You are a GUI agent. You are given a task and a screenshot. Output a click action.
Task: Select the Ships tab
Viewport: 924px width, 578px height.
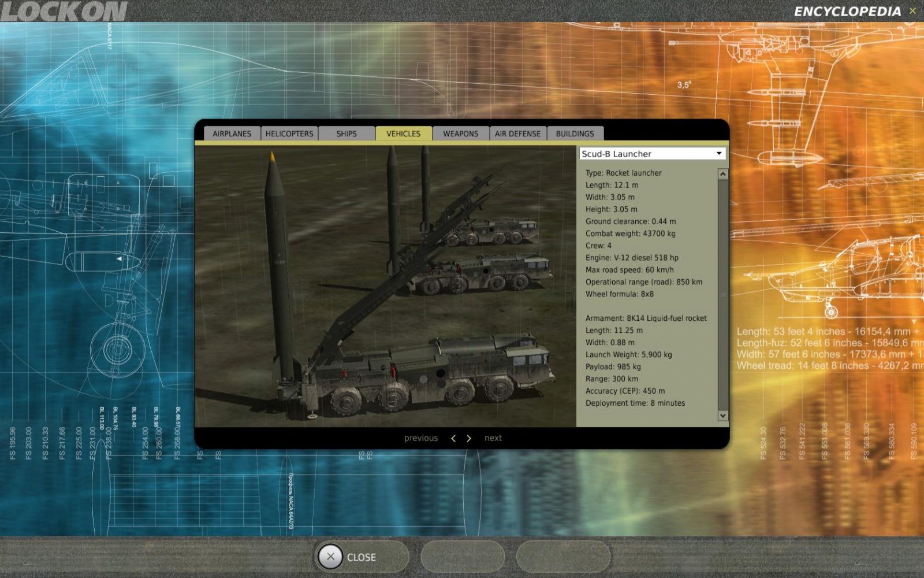(x=346, y=134)
